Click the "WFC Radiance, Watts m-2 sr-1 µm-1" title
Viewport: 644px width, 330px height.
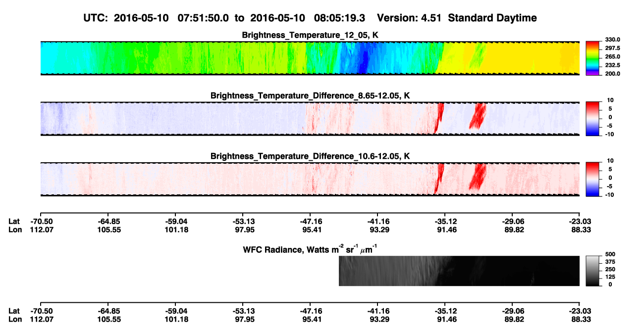coord(311,249)
